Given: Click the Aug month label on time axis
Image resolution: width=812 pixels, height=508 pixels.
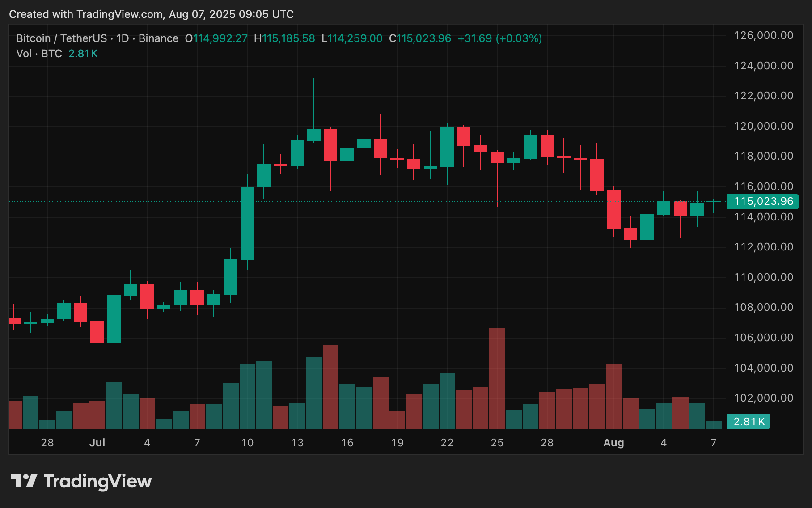Looking at the screenshot, I should click(613, 443).
